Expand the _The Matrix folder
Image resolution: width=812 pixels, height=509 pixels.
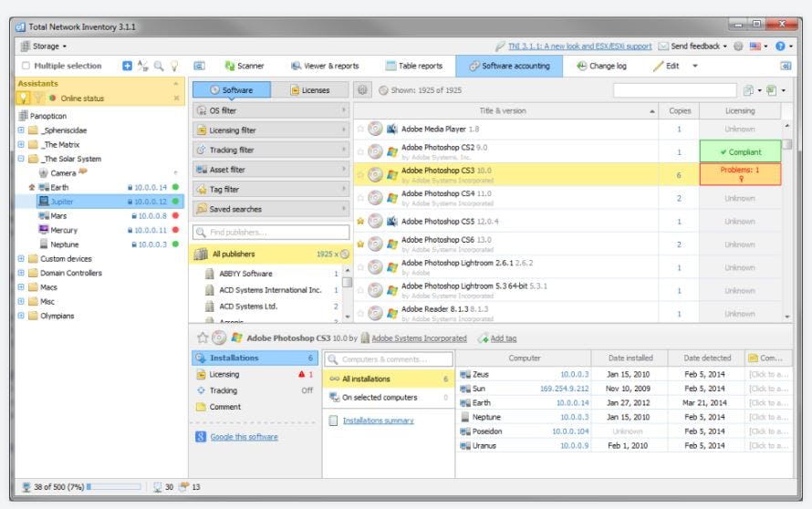[21, 144]
